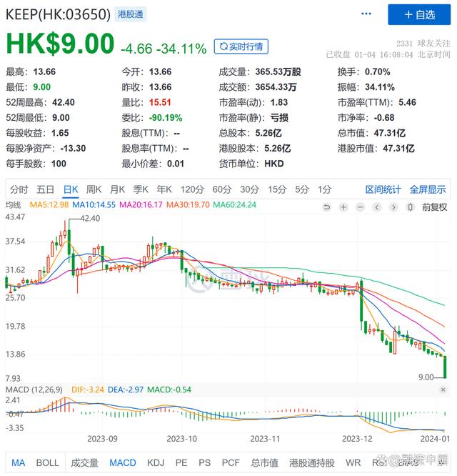Image resolution: width=457 pixels, height=476 pixels.
Task: Click the 总市值 47.31亿 value
Action: [389, 133]
